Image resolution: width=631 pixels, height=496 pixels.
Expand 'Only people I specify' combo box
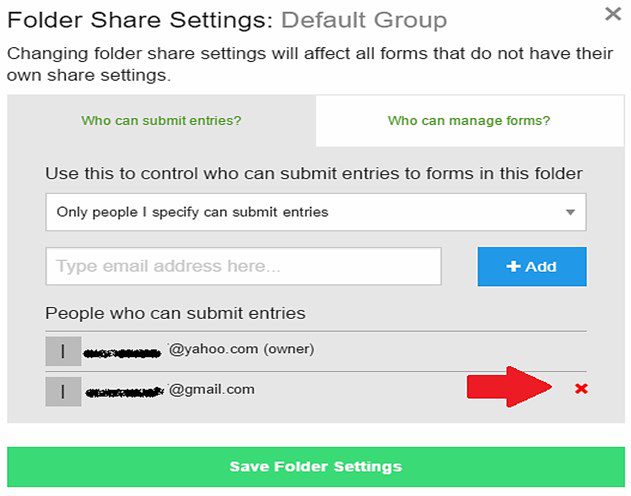click(x=316, y=212)
